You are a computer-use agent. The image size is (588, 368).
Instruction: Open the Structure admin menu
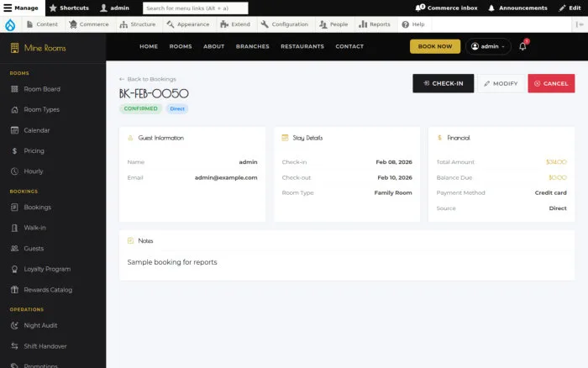pos(137,24)
